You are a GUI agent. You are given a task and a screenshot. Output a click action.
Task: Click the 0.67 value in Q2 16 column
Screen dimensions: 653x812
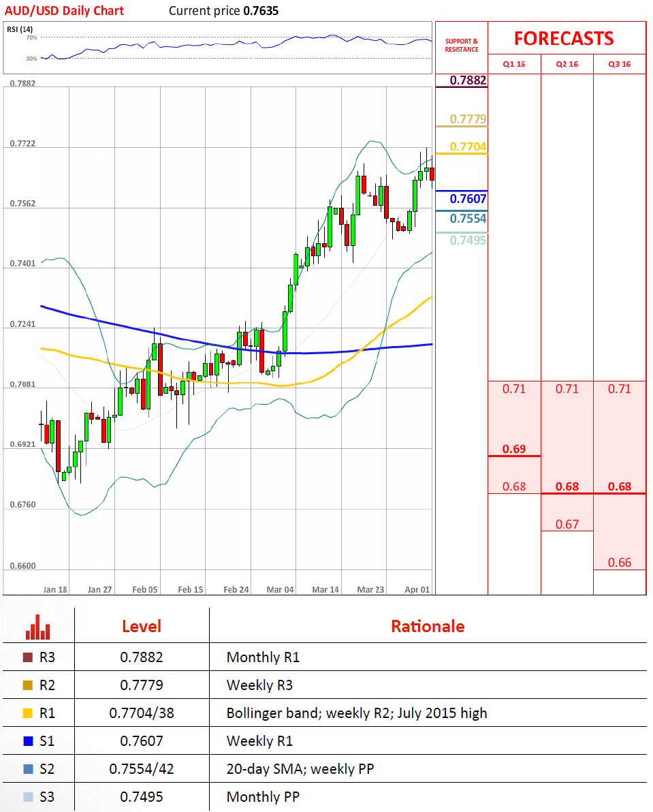tap(567, 525)
